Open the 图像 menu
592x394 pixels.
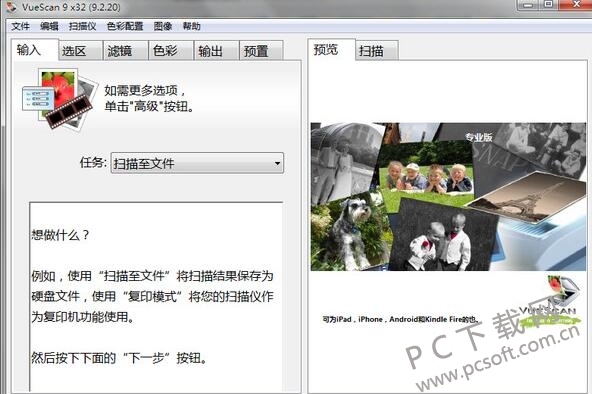(163, 26)
